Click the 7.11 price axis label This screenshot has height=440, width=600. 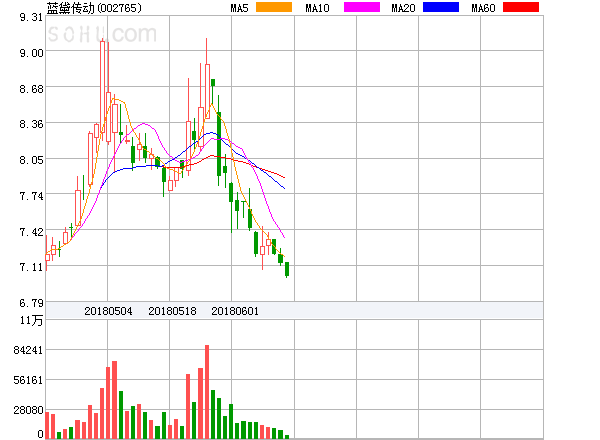(x=31, y=267)
